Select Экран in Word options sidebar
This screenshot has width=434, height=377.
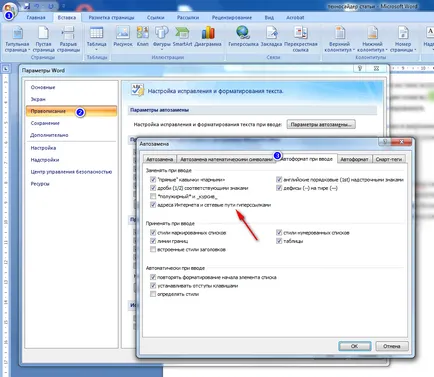(38, 99)
